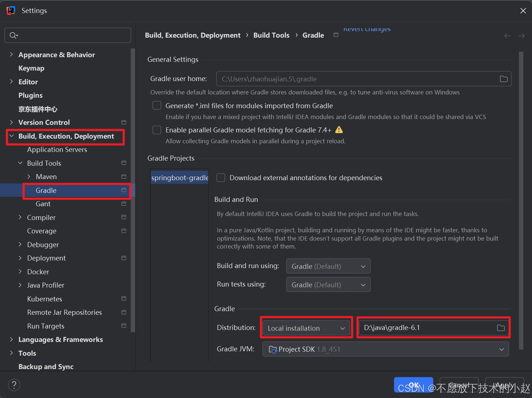Viewport: 532px width, 398px height.
Task: Click the D:\java\gradle-6.1 path field
Action: click(x=433, y=328)
